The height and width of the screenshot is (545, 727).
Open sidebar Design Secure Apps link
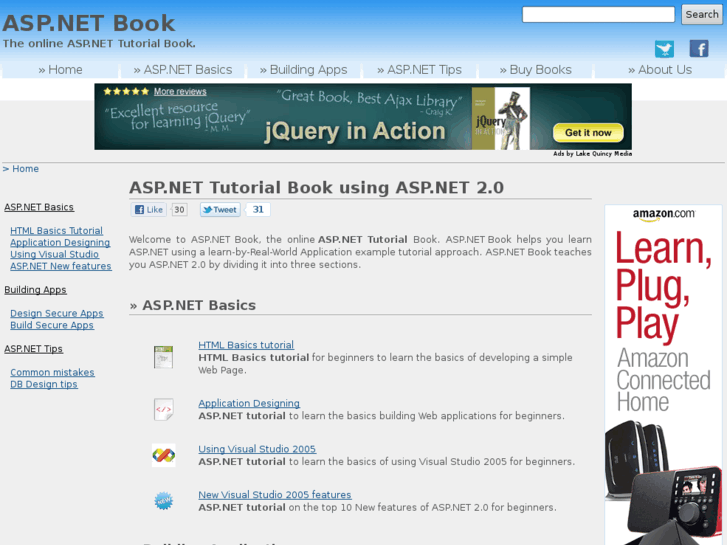point(57,314)
